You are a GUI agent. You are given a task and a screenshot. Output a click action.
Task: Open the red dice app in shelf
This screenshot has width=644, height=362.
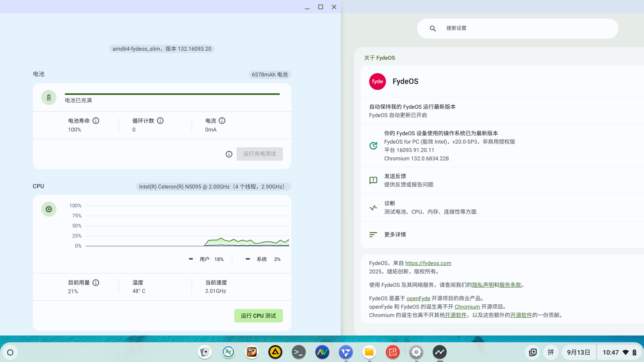coord(393,352)
